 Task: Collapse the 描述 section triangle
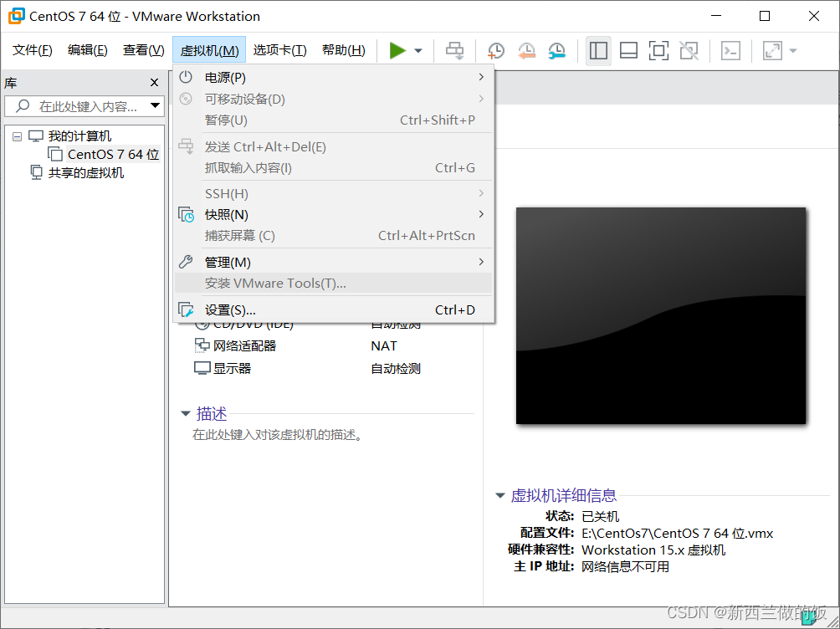pos(186,414)
